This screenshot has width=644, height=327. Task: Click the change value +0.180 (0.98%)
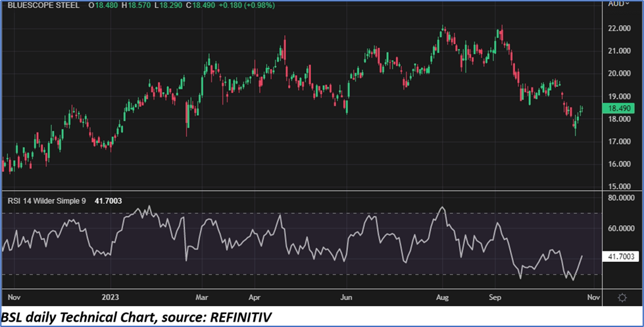(x=248, y=5)
